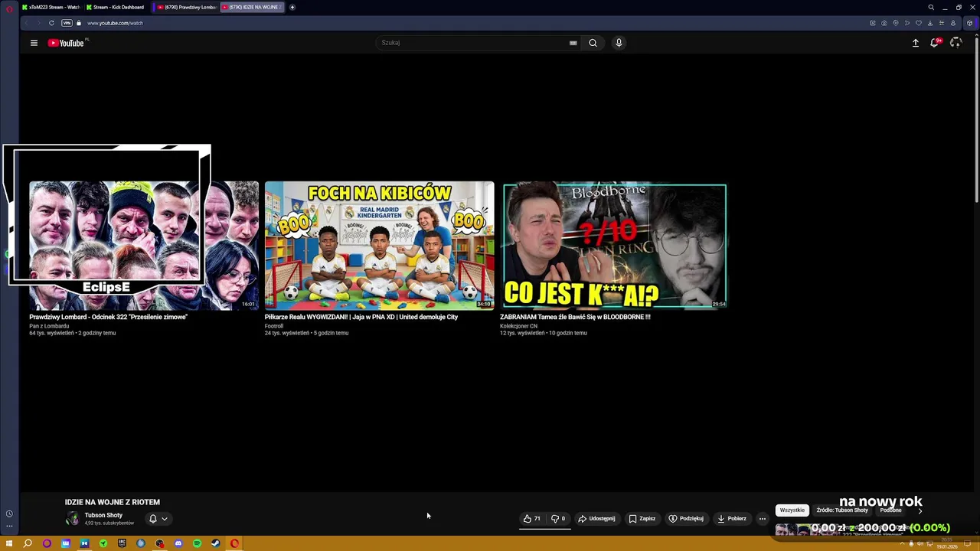
Task: Switch to the xToM223 Stream tab
Action: (x=51, y=7)
